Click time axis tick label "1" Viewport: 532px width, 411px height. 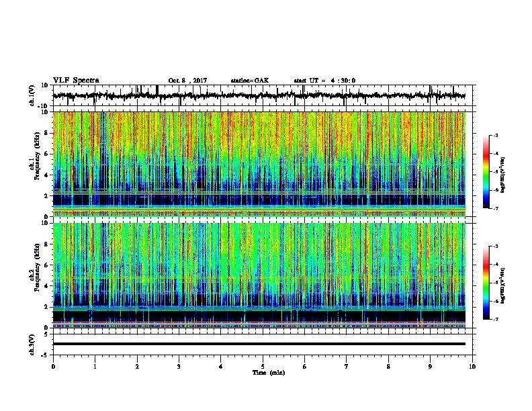[x=95, y=367]
